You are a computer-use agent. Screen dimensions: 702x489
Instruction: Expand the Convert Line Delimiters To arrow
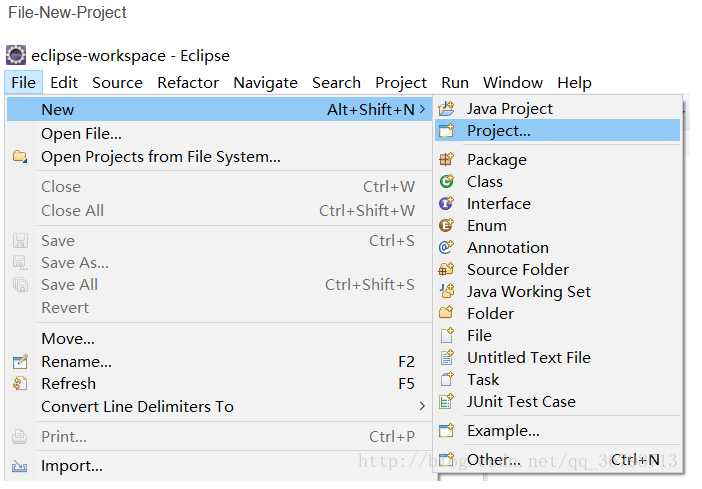[x=422, y=406]
